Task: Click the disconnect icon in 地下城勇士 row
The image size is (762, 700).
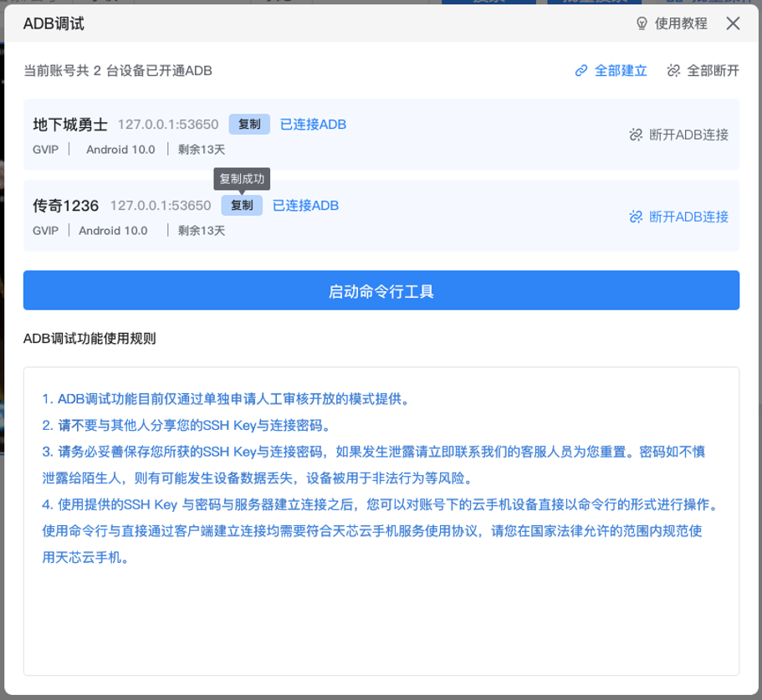Action: point(636,135)
